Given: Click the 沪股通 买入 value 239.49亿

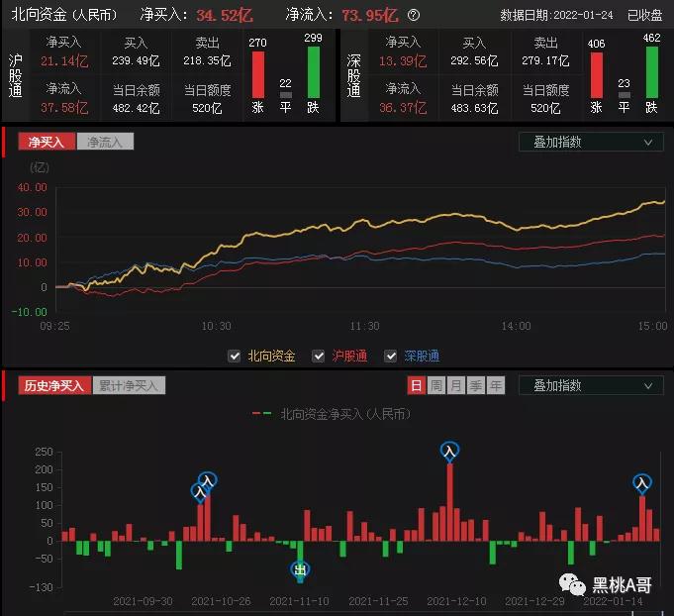Looking at the screenshot, I should (x=136, y=60).
